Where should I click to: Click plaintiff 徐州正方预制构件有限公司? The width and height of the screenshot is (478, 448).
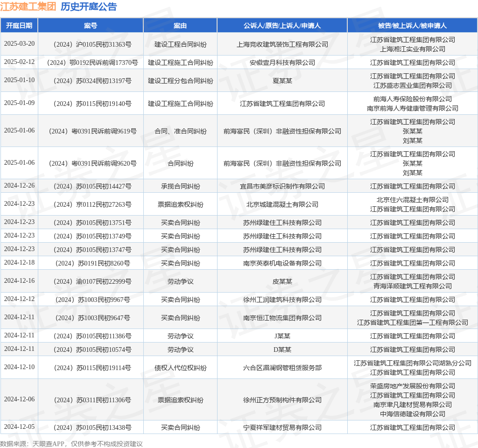(282, 400)
